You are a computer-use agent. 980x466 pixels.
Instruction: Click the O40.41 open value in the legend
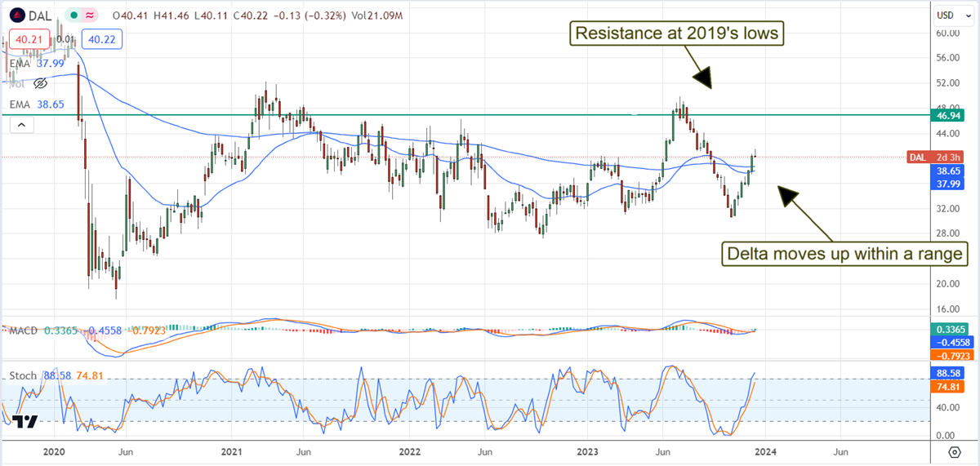(131, 15)
